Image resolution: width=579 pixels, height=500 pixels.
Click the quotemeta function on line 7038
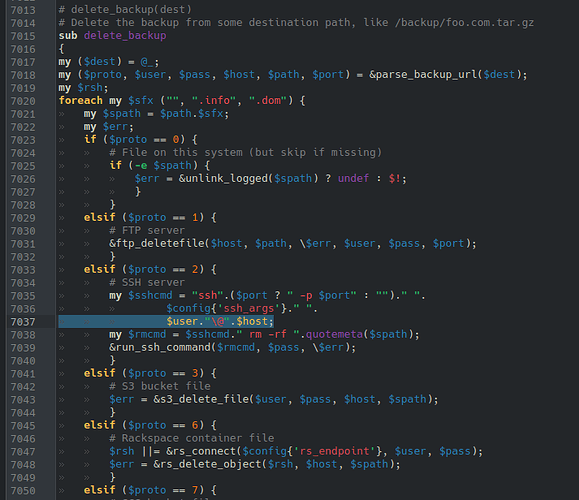pyautogui.click(x=334, y=334)
